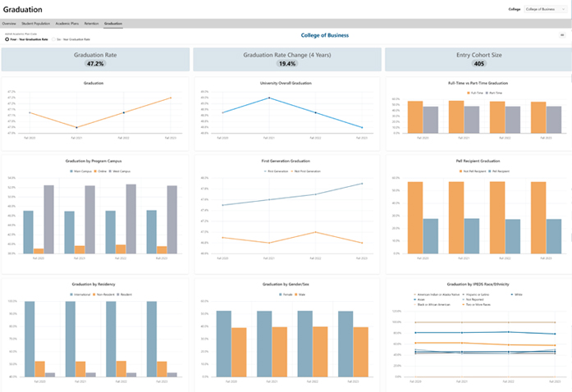Toggle First Generation legend entry
The width and height of the screenshot is (572, 392).
coord(276,171)
